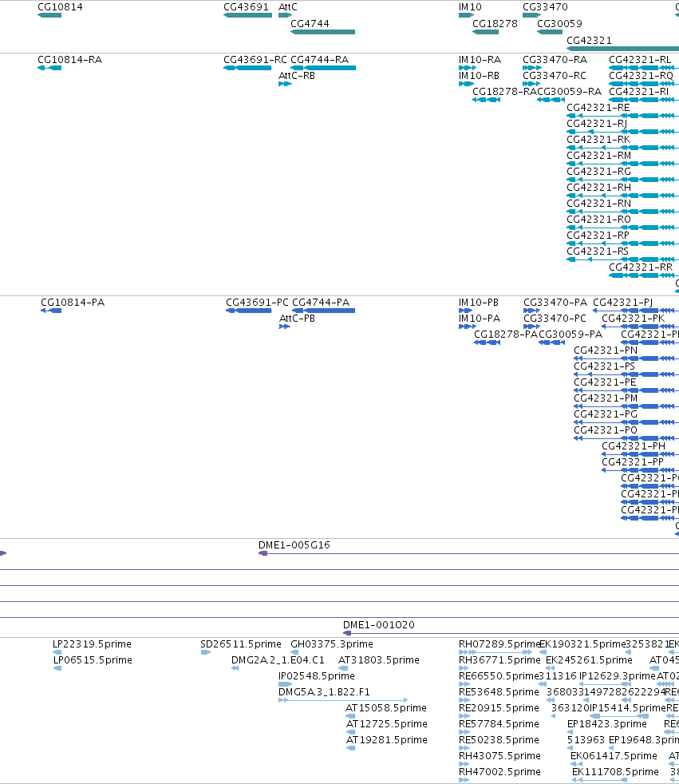
Task: Select protein CG42321-PG label
Action: click(x=606, y=414)
